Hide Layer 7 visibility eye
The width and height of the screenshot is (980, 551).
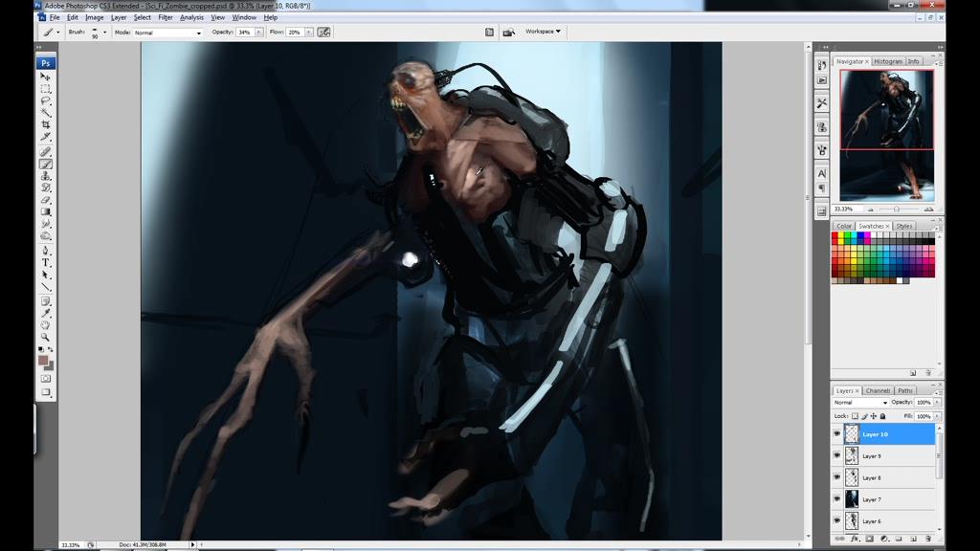[x=836, y=499]
